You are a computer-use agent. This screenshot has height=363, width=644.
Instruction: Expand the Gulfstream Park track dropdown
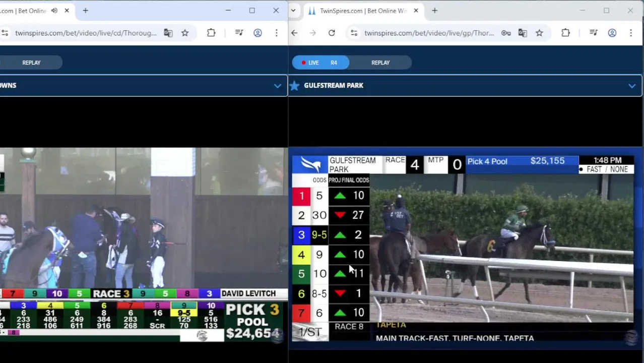click(632, 86)
